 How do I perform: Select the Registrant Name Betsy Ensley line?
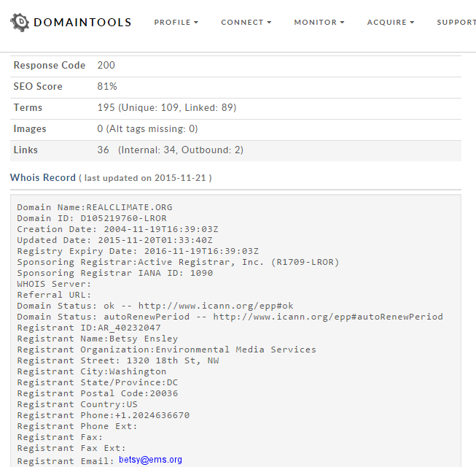pos(98,339)
